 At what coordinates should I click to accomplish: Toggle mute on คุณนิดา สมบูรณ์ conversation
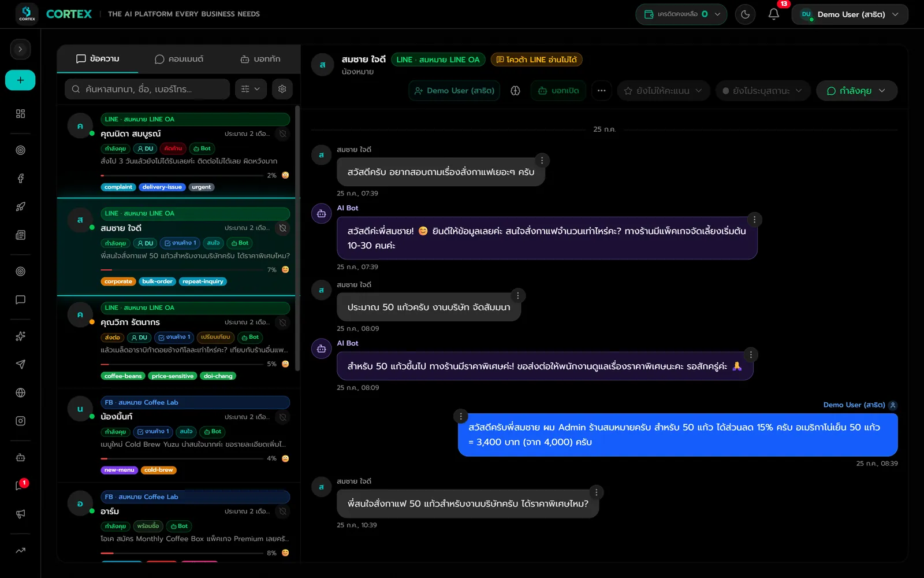pos(282,134)
